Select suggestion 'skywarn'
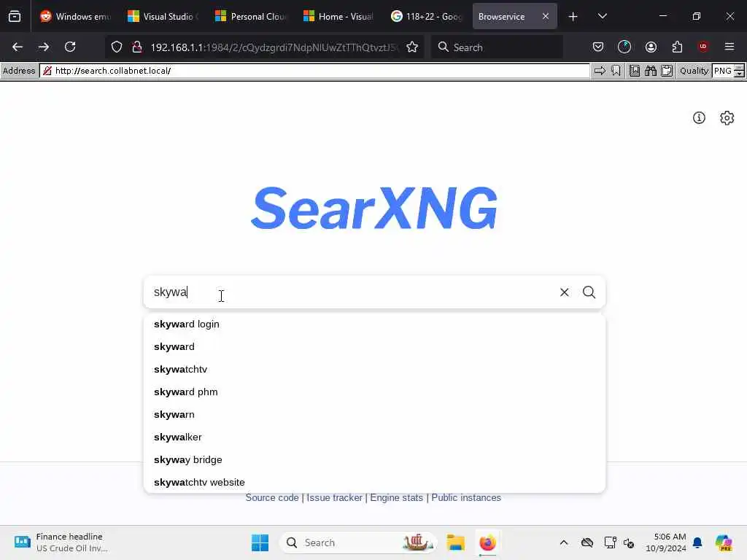747x560 pixels. pyautogui.click(x=374, y=415)
